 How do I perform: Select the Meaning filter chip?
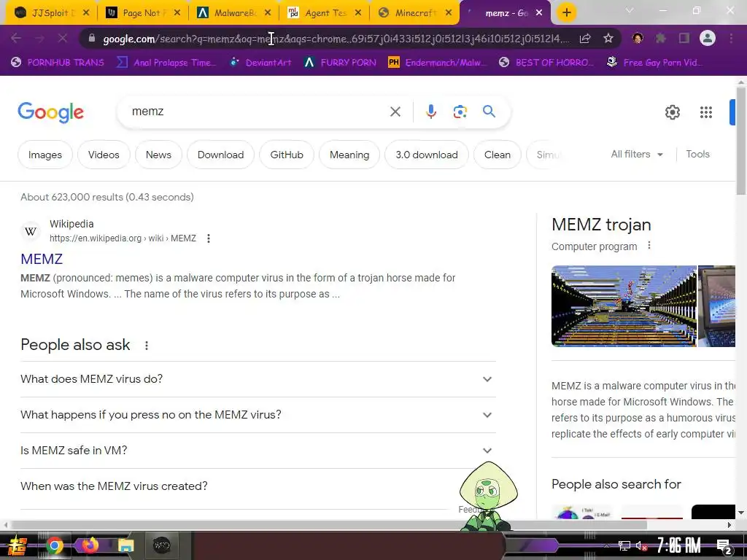tap(349, 155)
